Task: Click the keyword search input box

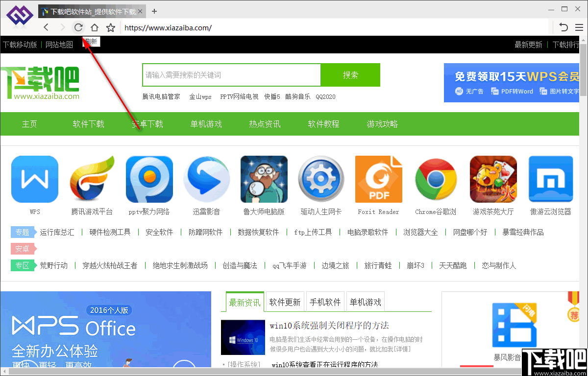Action: pyautogui.click(x=231, y=75)
